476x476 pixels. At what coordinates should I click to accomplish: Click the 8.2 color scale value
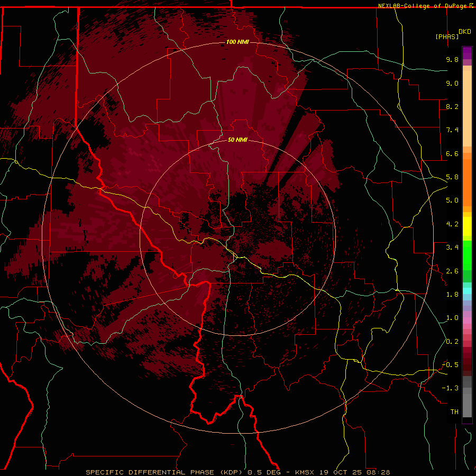452,106
